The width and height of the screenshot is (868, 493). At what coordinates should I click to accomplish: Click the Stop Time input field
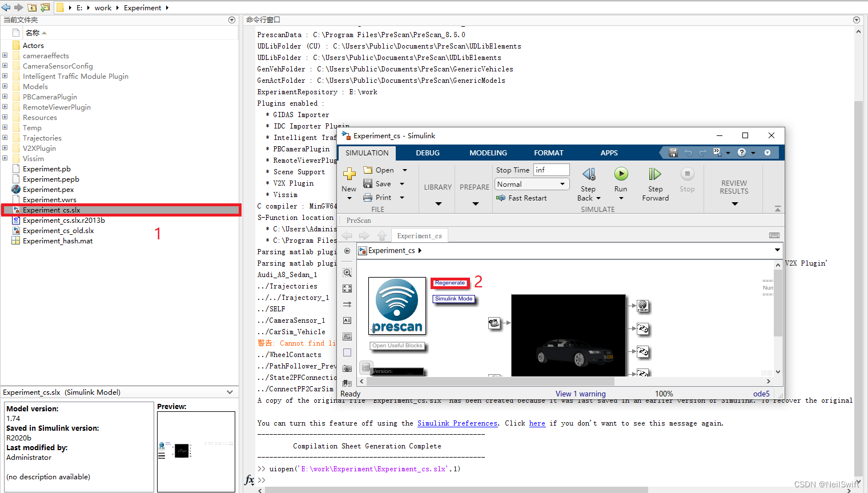[552, 170]
